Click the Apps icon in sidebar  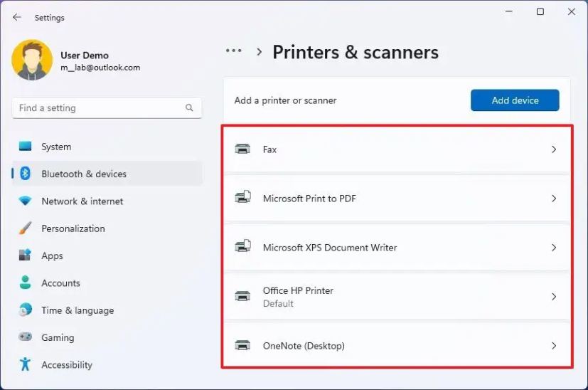pos(25,255)
